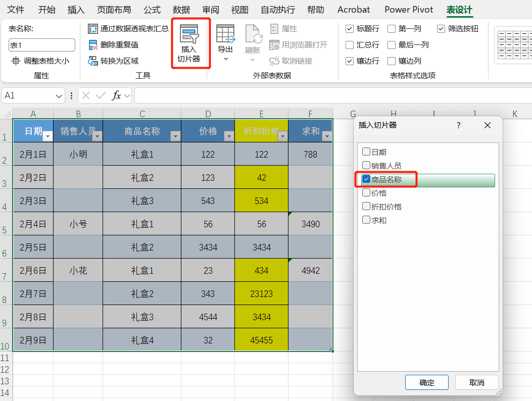Image resolution: width=532 pixels, height=401 pixels.
Task: Enable the First Column checkbox
Action: pos(392,29)
